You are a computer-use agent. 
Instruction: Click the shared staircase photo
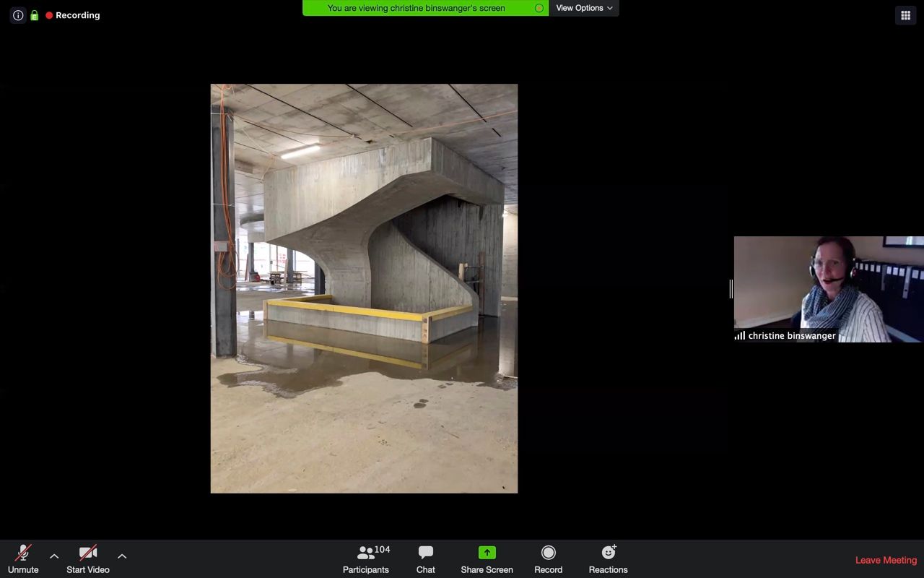pos(364,288)
